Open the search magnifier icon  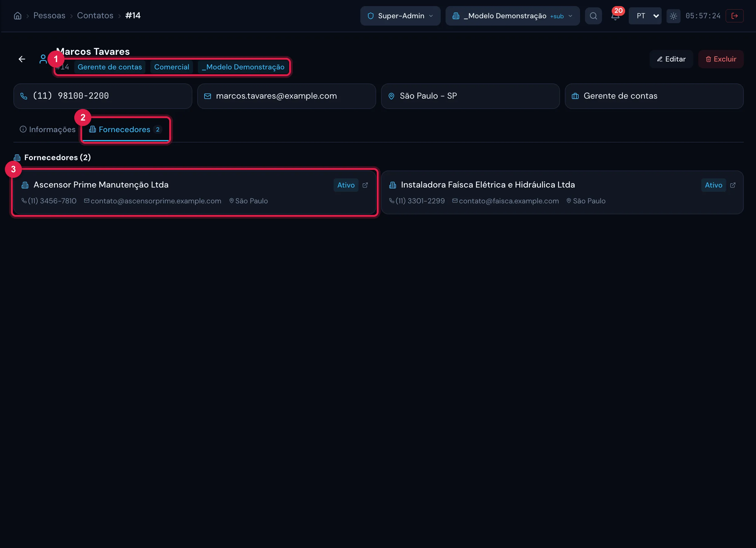tap(593, 16)
